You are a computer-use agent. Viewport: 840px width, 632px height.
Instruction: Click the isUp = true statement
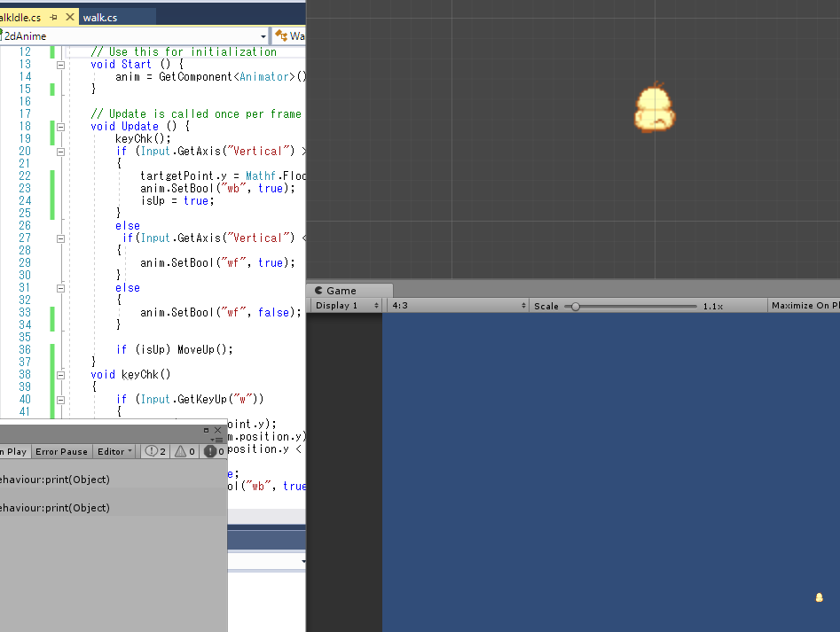click(177, 200)
